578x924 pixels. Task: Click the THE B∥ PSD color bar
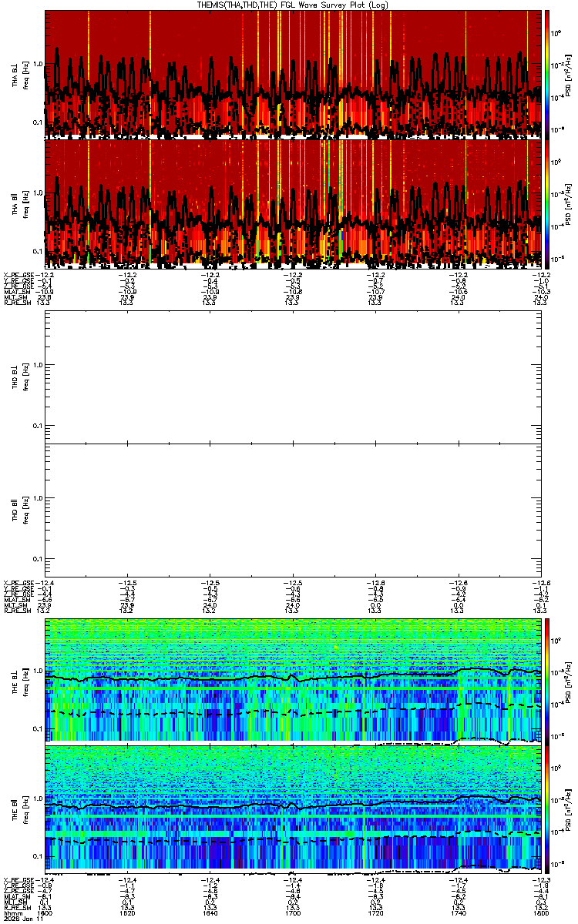(548, 808)
